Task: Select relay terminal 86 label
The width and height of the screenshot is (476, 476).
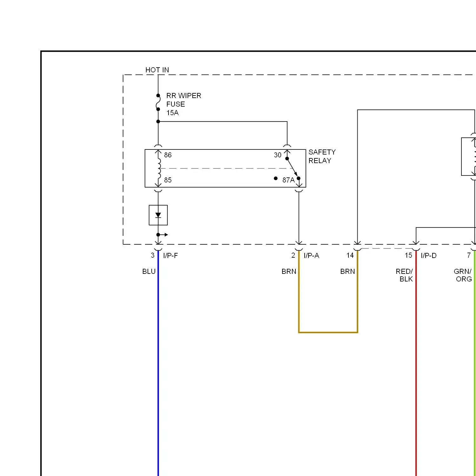Action: tap(168, 155)
